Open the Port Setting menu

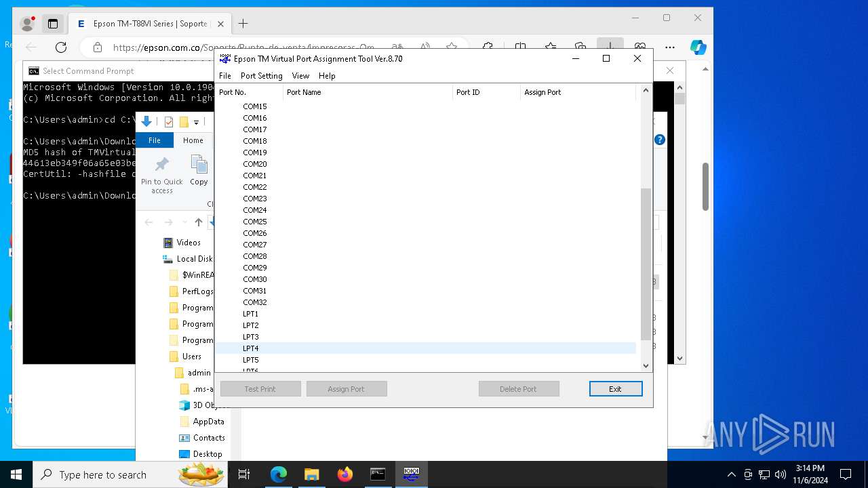(x=261, y=76)
